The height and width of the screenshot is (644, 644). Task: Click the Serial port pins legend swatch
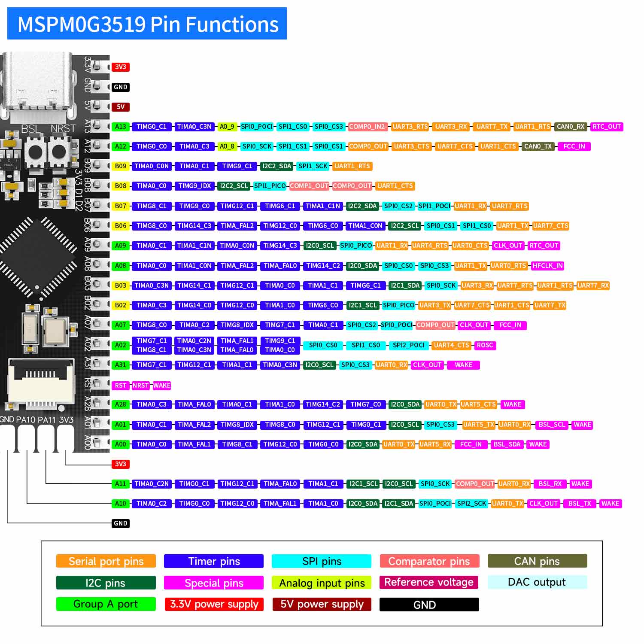(x=106, y=561)
